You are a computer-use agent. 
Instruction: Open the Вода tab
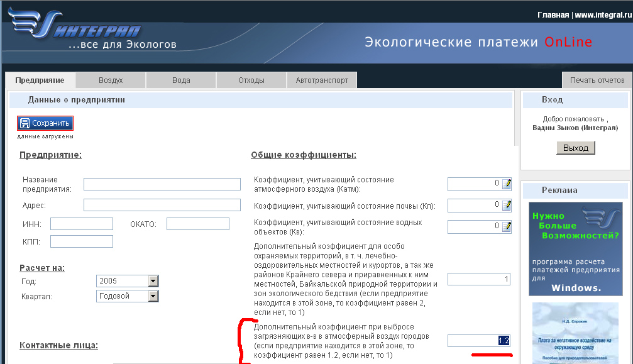[x=181, y=80]
